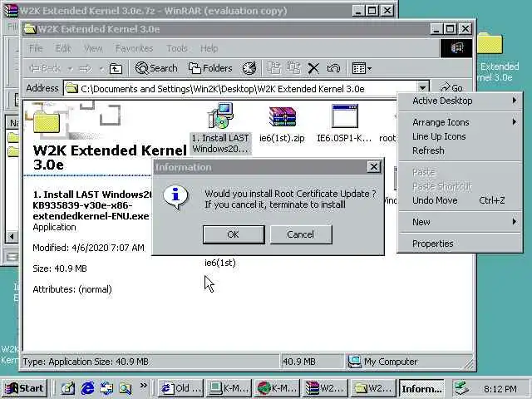This screenshot has height=399, width=532.
Task: Select the IE6.0SP1-K... file icon
Action: pyautogui.click(x=344, y=124)
